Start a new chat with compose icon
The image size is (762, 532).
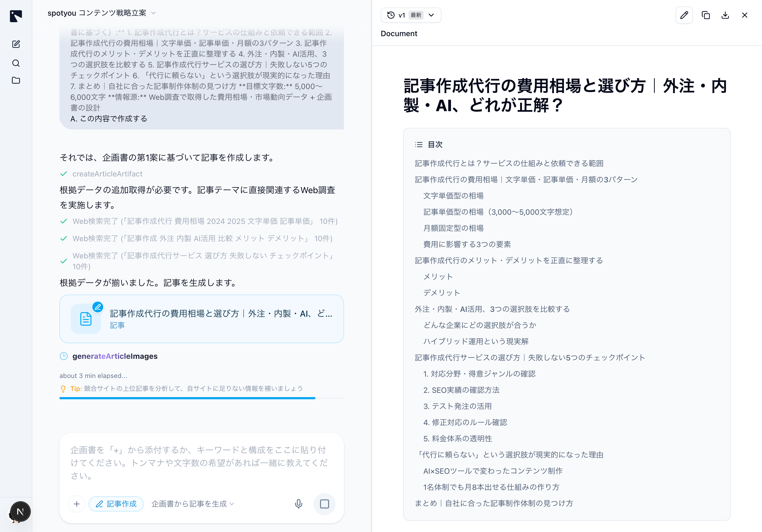click(16, 44)
